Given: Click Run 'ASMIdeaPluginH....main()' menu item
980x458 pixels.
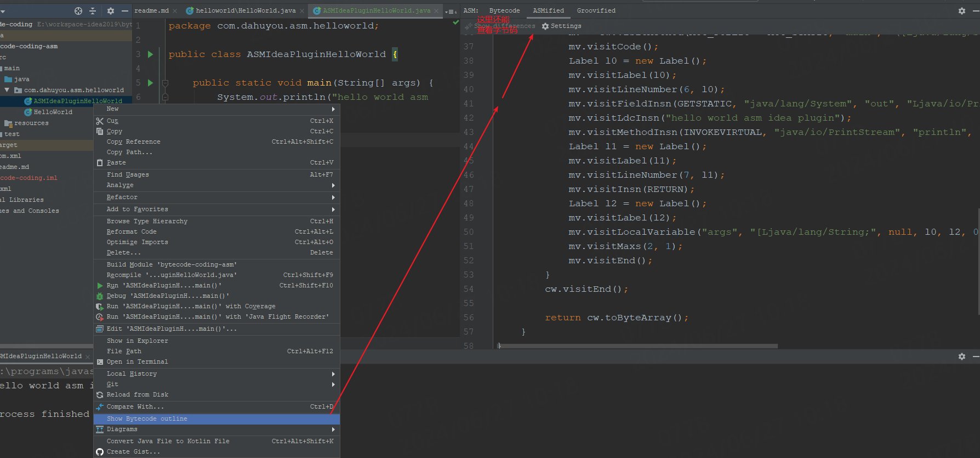Looking at the screenshot, I should (216, 285).
